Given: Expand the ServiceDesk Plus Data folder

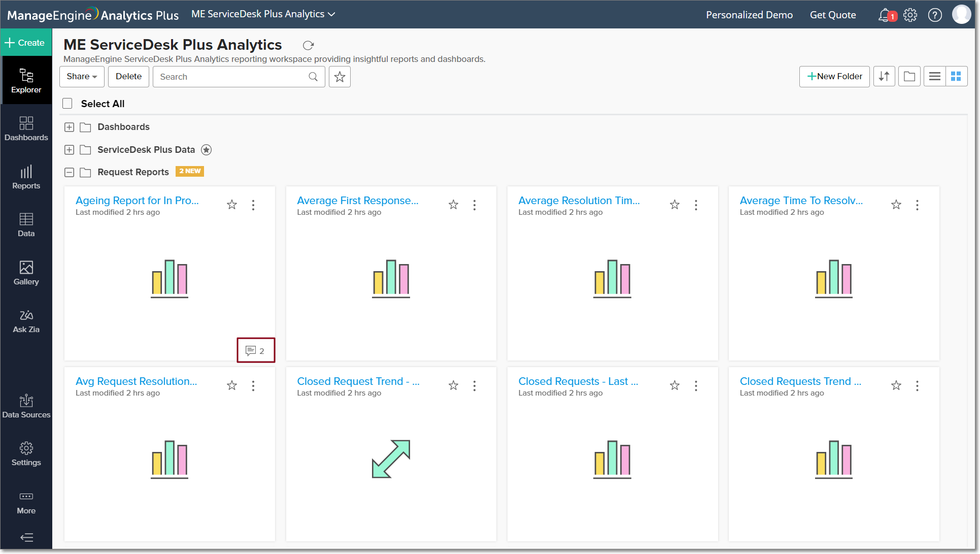Looking at the screenshot, I should point(70,150).
